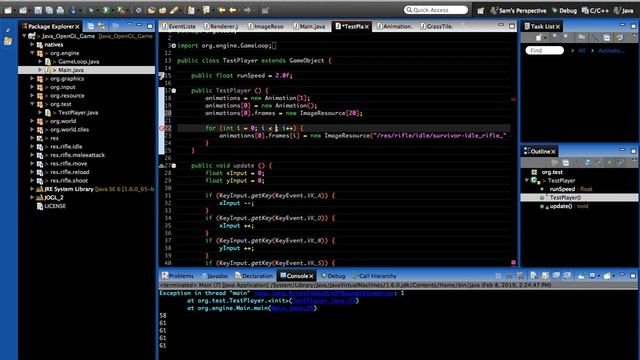The image size is (640, 360).
Task: Click Display Selected Console icon
Action: tap(593, 276)
